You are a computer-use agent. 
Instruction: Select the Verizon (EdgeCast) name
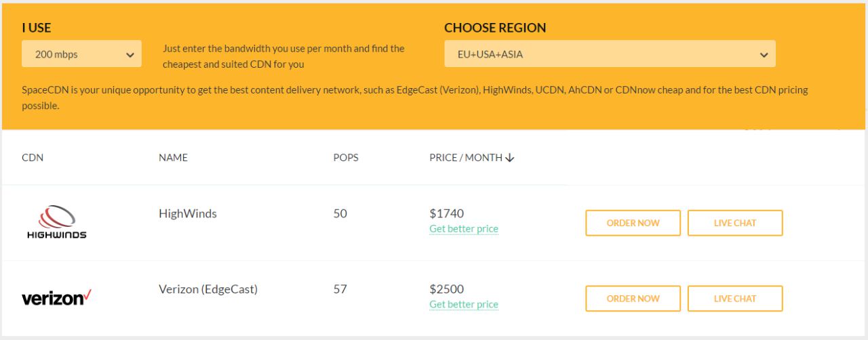coord(208,289)
